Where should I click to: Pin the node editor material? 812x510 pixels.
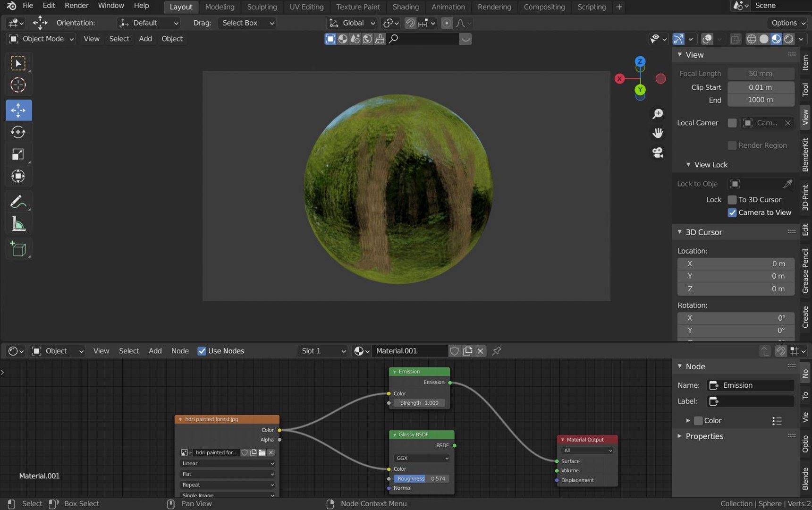pyautogui.click(x=497, y=351)
